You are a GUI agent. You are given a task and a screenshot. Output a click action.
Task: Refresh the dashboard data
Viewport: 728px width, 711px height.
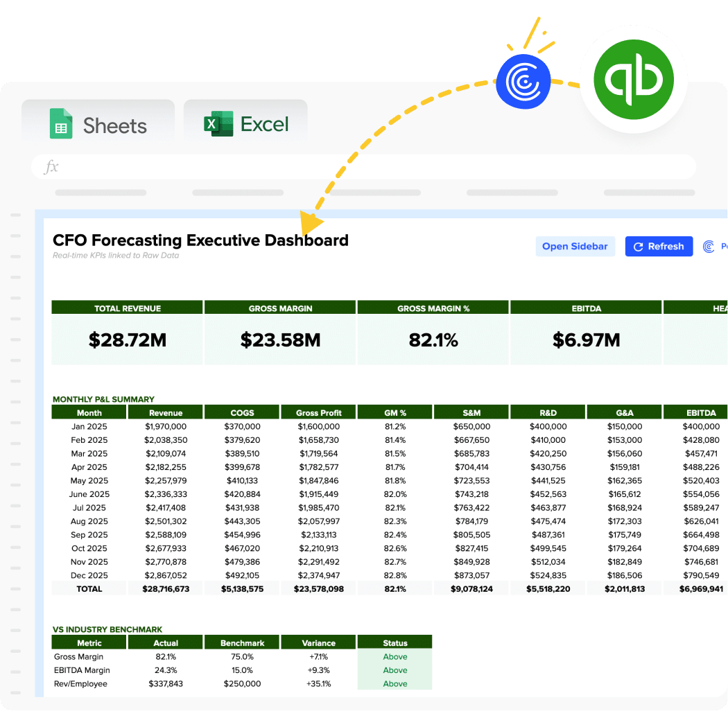pyautogui.click(x=659, y=246)
